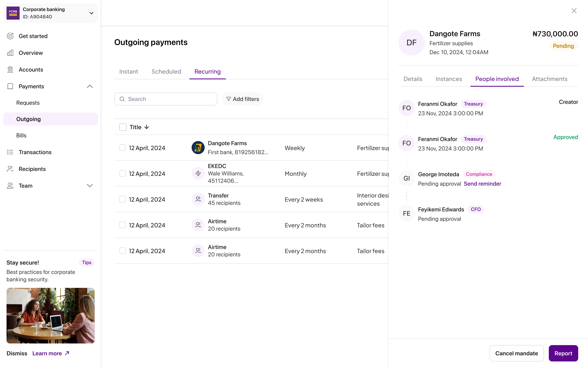Image resolution: width=588 pixels, height=368 pixels.
Task: Click the Transactions list icon
Action: coord(10,152)
